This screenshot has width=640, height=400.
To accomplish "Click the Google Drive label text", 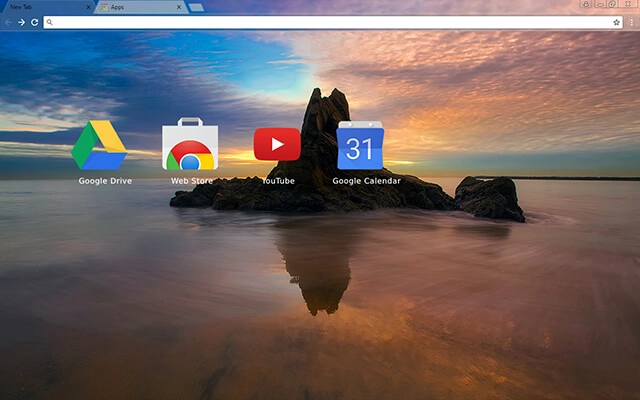I will [x=105, y=181].
